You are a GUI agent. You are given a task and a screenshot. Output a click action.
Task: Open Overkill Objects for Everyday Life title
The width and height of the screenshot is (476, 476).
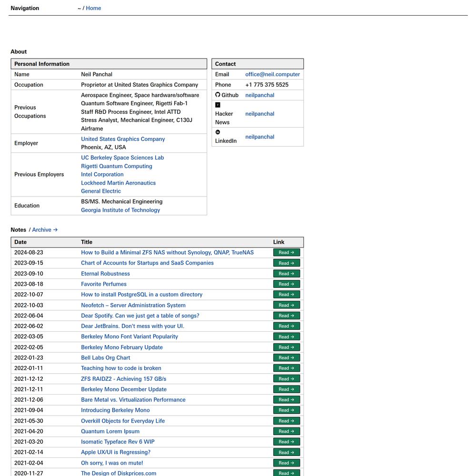coord(123,421)
